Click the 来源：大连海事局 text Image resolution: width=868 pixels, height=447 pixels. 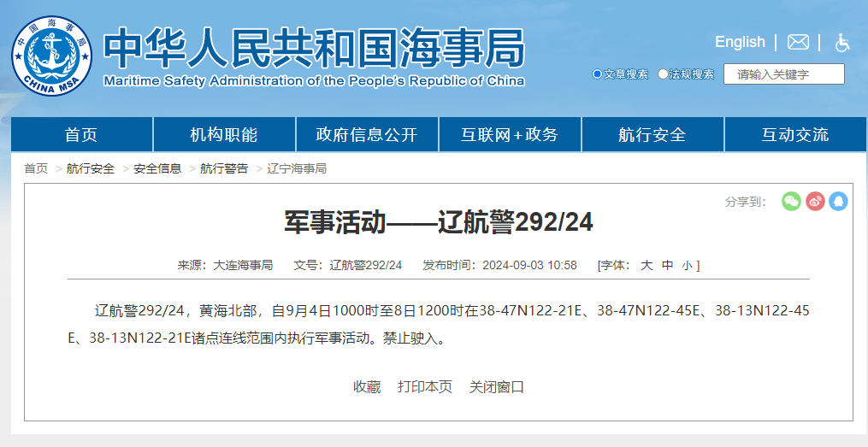(225, 266)
